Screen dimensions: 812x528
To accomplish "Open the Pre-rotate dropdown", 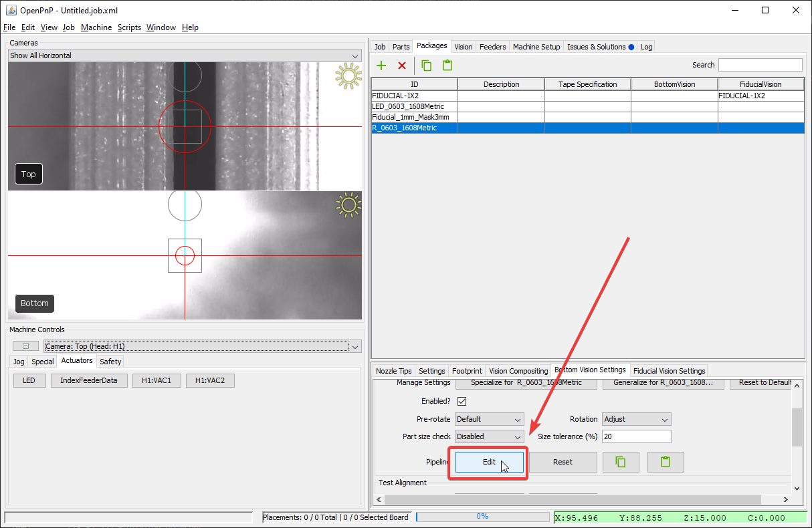I will pos(490,419).
